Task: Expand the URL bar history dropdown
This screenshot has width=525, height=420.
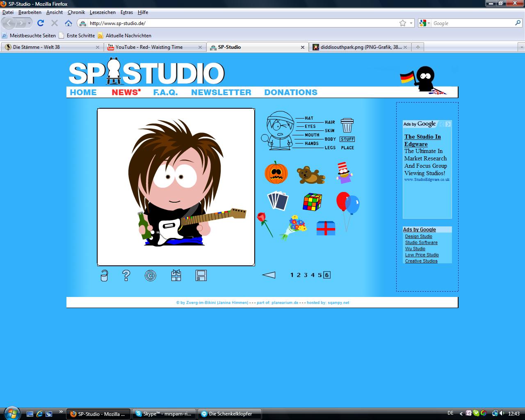Action: click(x=411, y=23)
